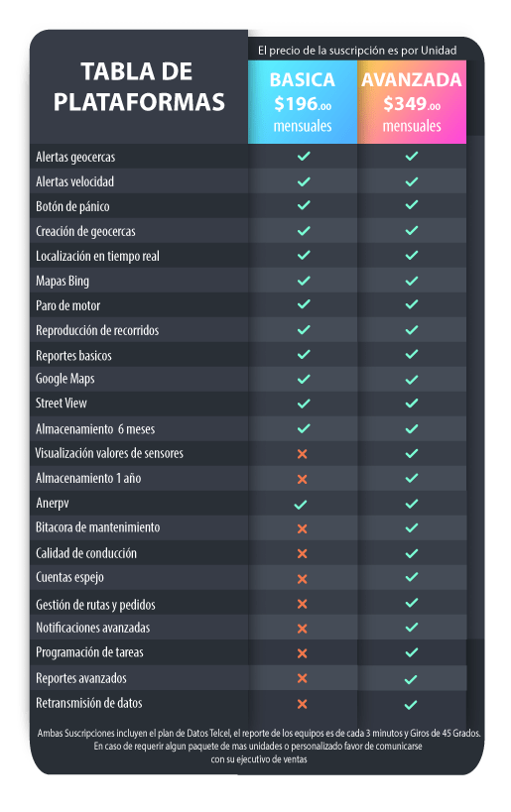Click the Basica checkmark for Google Maps
The image size is (511, 812).
(304, 380)
